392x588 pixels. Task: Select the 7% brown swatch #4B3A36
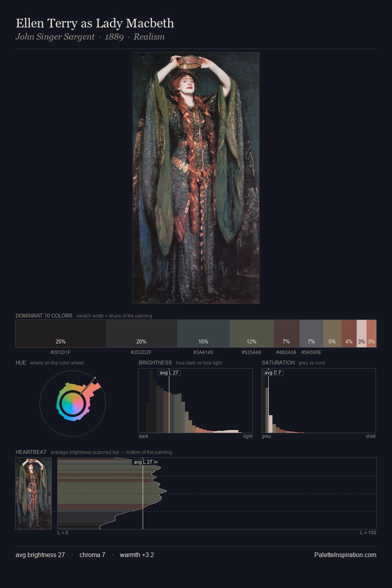coord(287,334)
